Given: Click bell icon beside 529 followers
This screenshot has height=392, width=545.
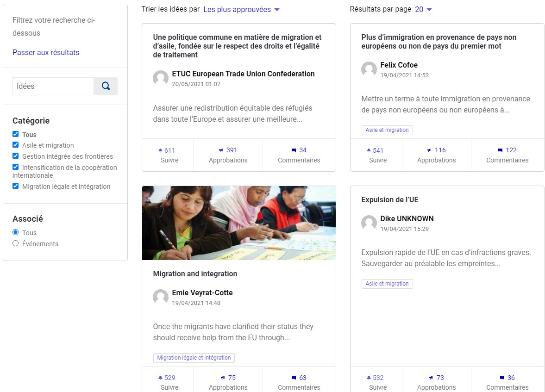Looking at the screenshot, I should [x=160, y=377].
